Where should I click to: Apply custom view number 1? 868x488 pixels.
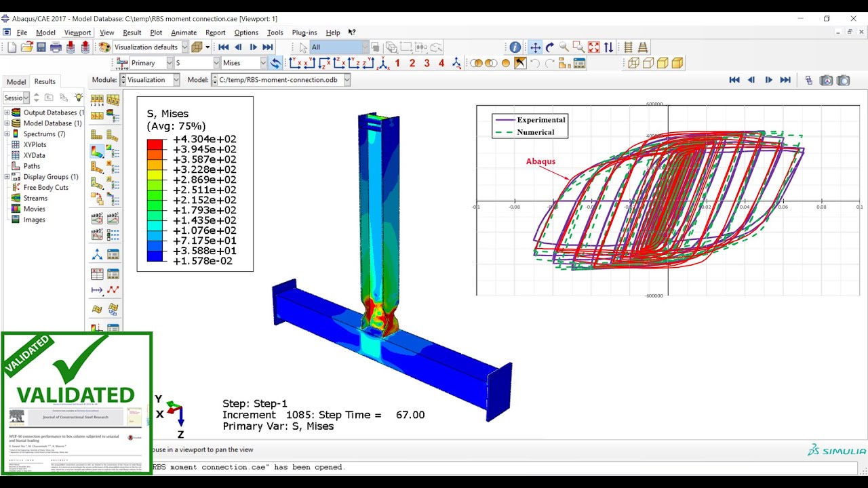(x=397, y=63)
